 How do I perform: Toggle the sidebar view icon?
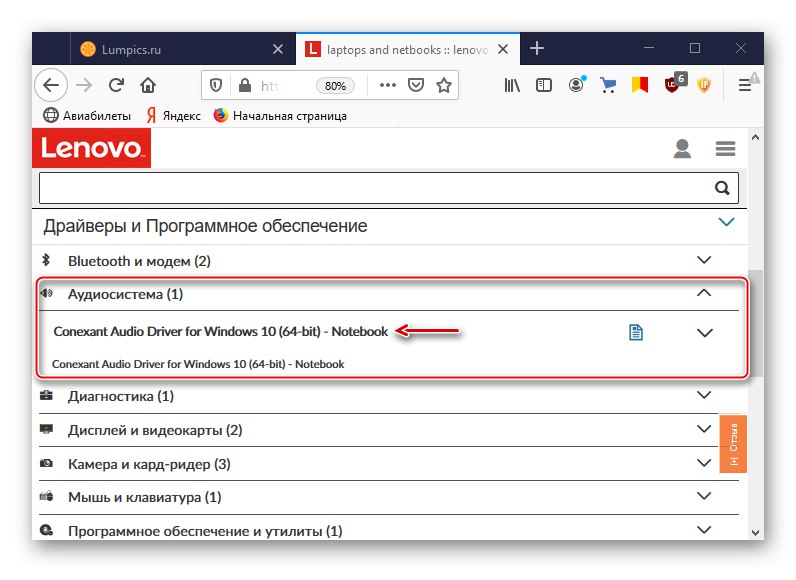pos(544,85)
